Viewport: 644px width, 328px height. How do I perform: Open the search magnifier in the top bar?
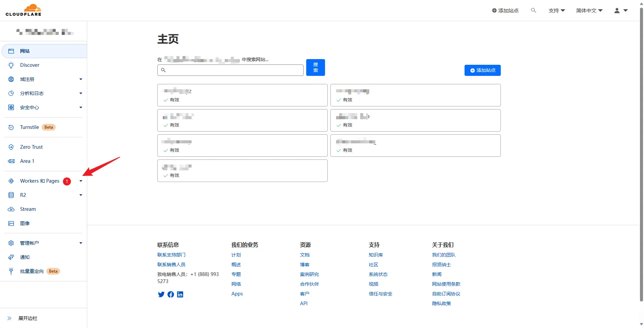click(x=533, y=10)
